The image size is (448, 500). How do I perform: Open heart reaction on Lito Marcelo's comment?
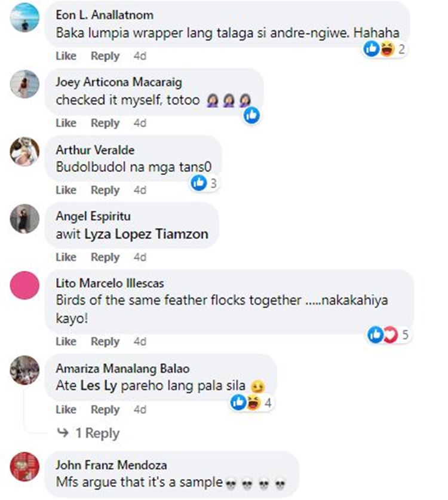pyautogui.click(x=391, y=335)
